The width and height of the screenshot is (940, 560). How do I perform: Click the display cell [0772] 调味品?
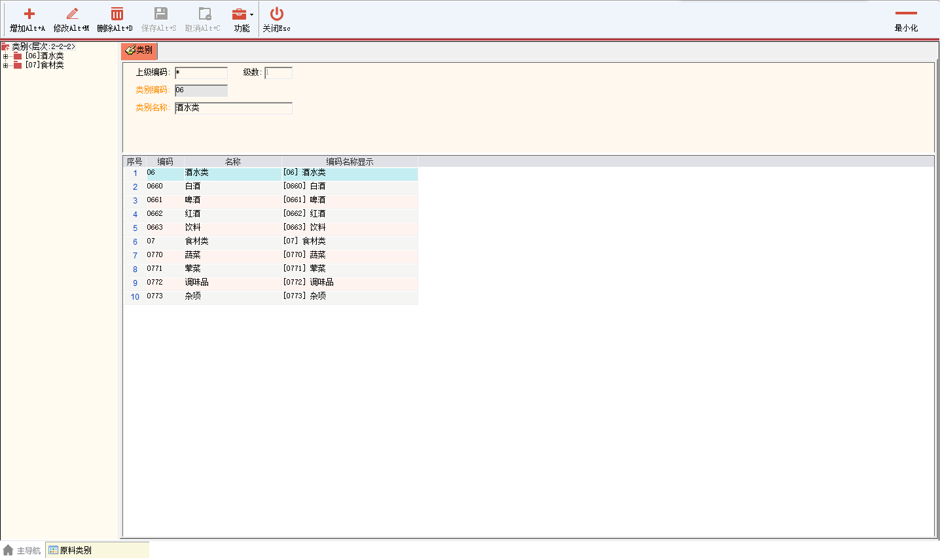coord(350,283)
